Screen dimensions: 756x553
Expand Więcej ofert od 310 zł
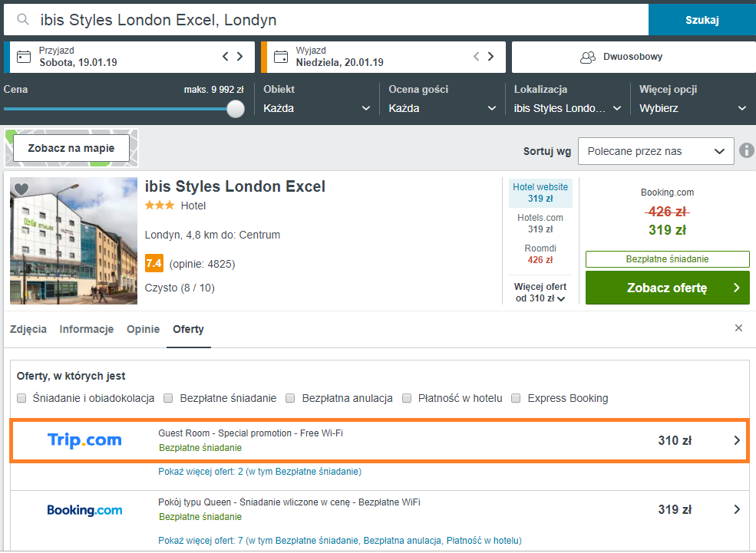point(540,292)
